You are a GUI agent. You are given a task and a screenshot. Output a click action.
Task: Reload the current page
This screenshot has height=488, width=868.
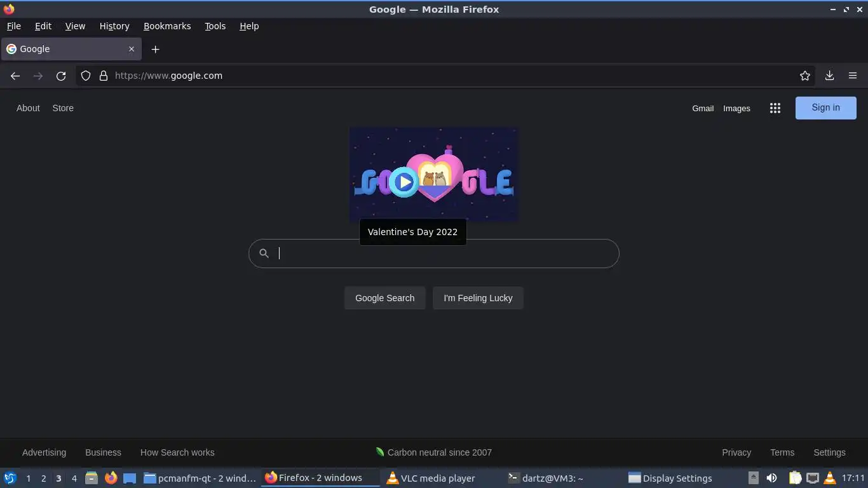coord(61,76)
